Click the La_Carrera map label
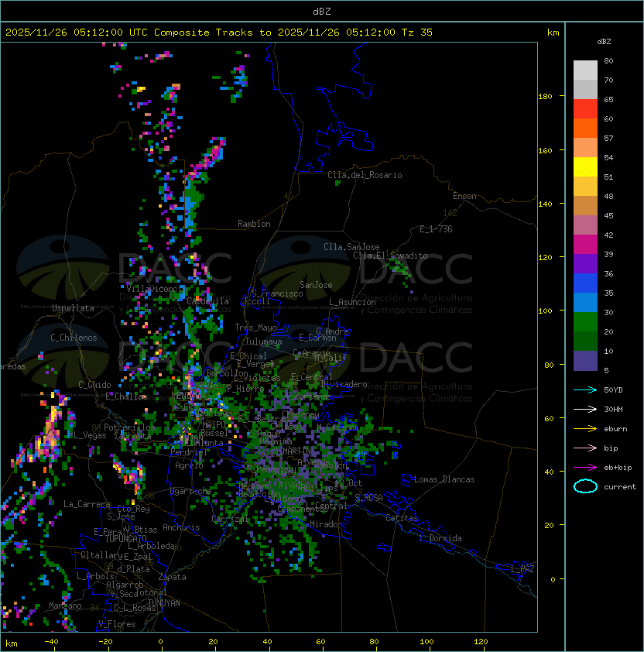This screenshot has height=652, width=644. coord(87,504)
